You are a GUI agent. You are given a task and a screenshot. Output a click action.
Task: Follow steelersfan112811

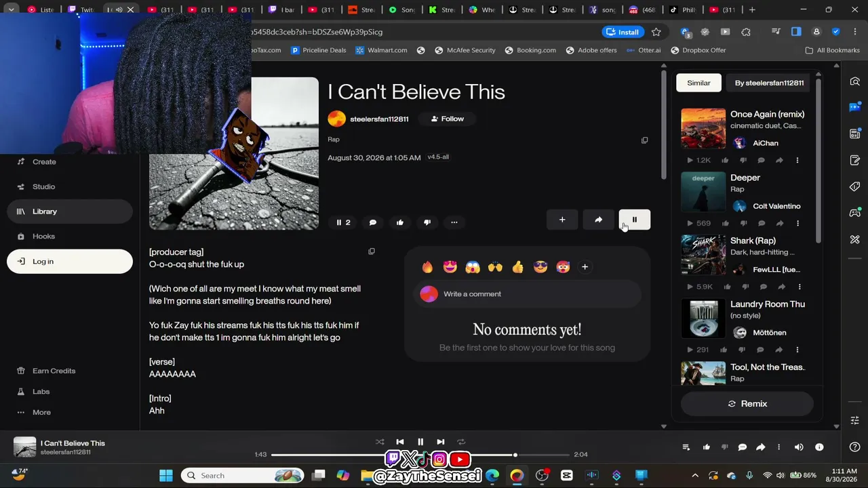pos(448,119)
